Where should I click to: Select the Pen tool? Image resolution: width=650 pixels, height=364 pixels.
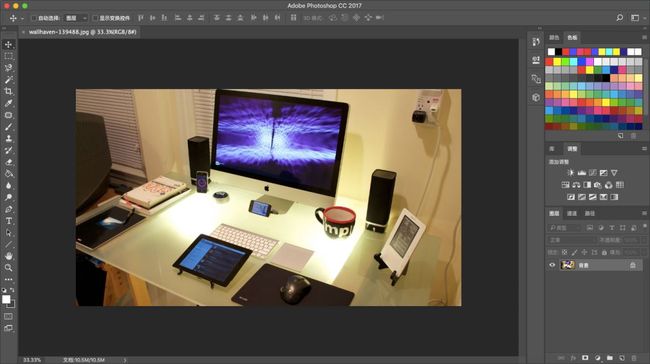(8, 209)
